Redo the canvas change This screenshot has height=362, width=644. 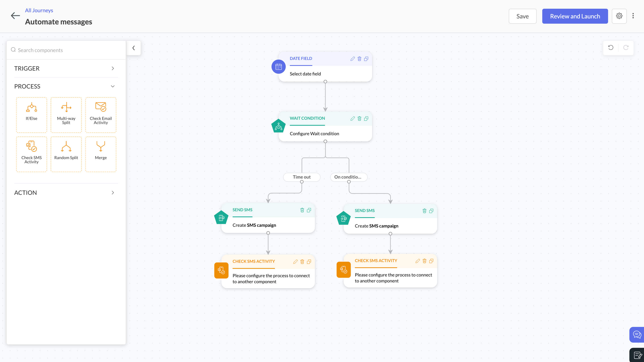click(626, 47)
